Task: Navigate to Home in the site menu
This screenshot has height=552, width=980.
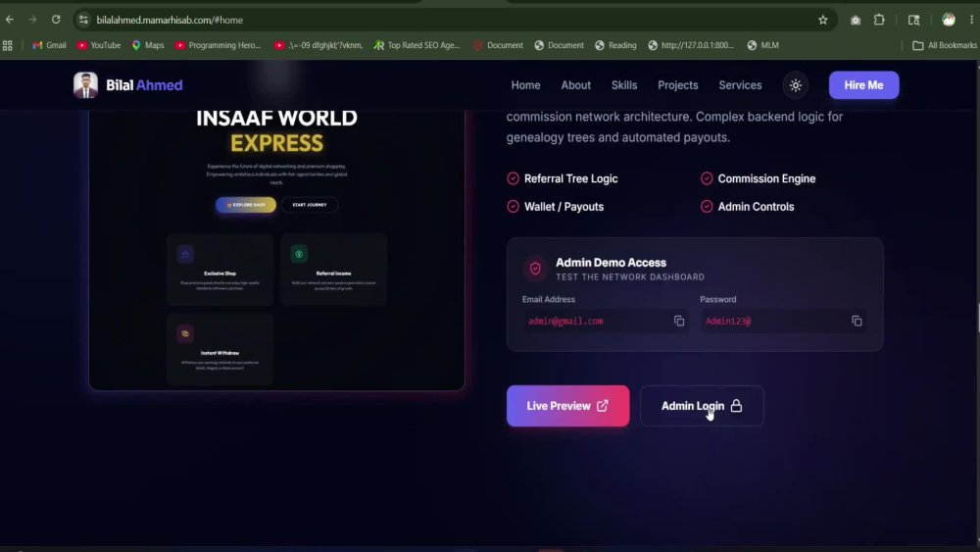Action: (525, 85)
